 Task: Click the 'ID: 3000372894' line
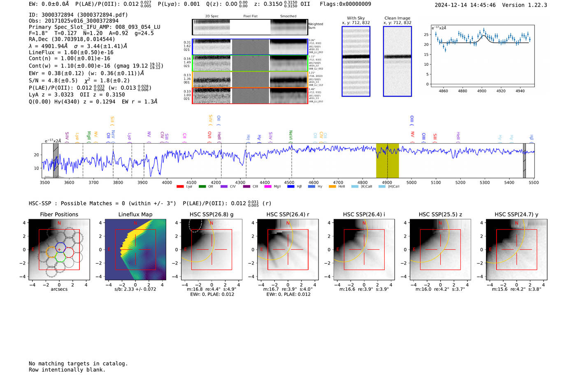point(78,15)
